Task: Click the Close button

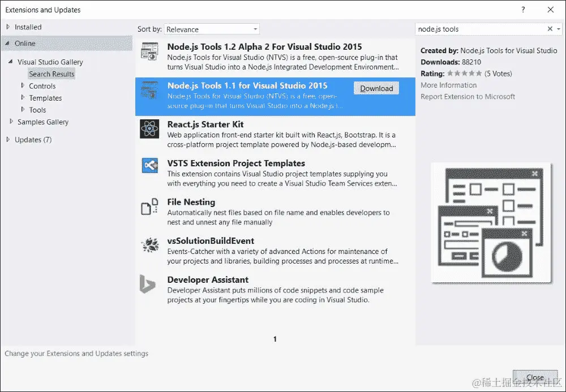Action: pyautogui.click(x=535, y=377)
